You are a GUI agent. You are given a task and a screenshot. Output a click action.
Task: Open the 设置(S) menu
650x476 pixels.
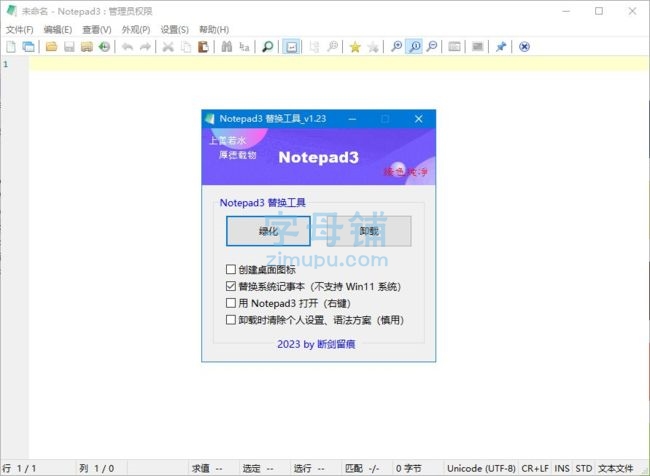pos(175,29)
